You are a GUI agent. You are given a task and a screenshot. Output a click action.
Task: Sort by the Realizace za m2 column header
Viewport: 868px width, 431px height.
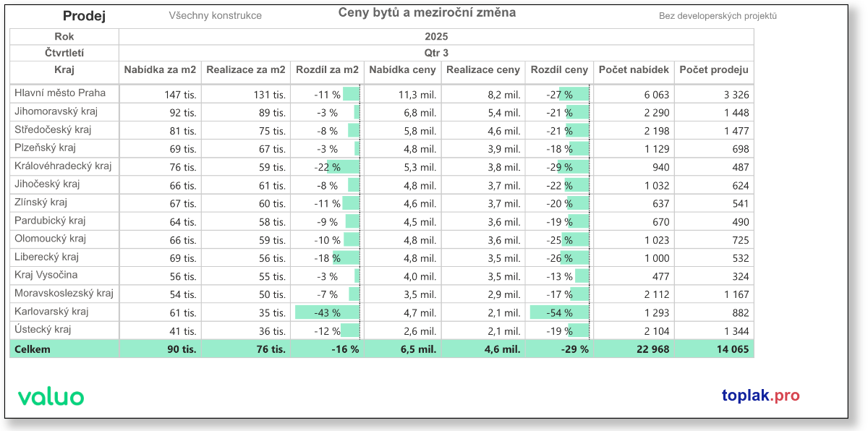246,70
